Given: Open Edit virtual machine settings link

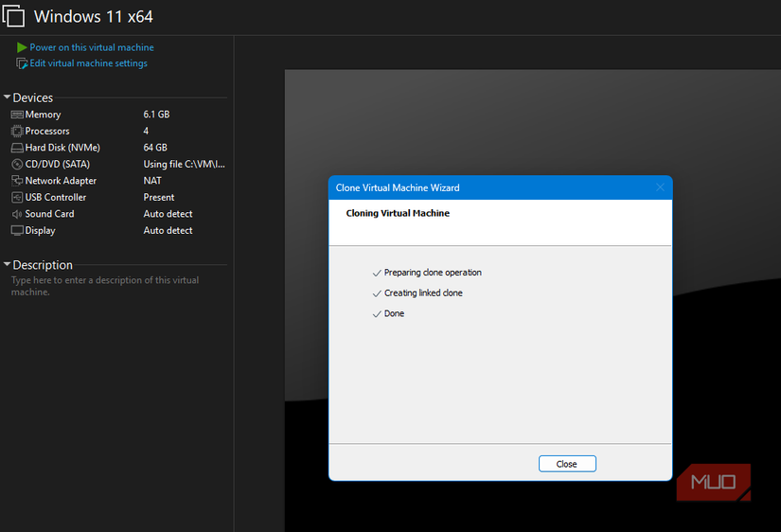Looking at the screenshot, I should pyautogui.click(x=89, y=63).
